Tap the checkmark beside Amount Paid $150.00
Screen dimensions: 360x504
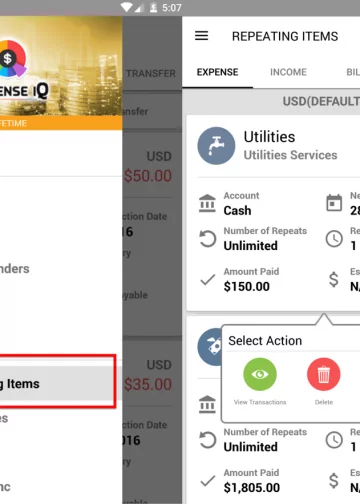(x=207, y=279)
